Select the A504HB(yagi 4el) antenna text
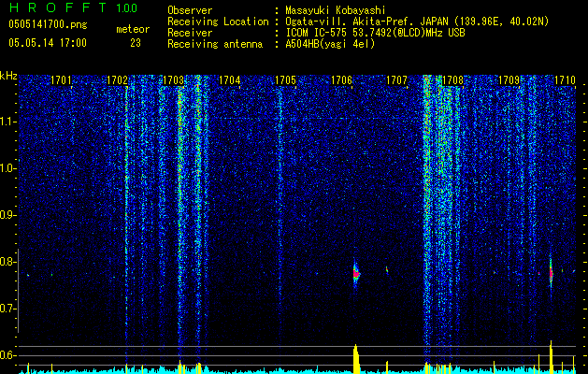The image size is (588, 374). click(330, 44)
